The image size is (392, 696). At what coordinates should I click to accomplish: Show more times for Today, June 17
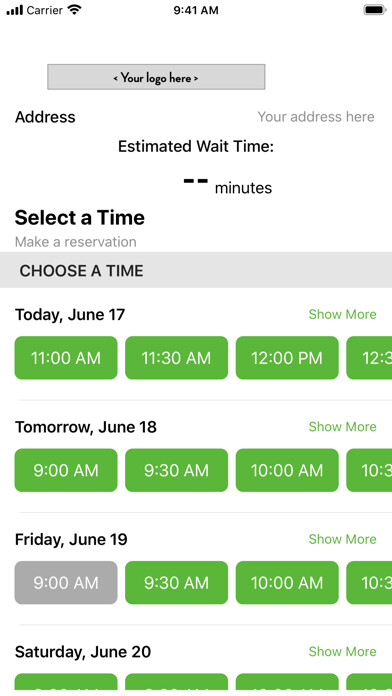tap(342, 314)
